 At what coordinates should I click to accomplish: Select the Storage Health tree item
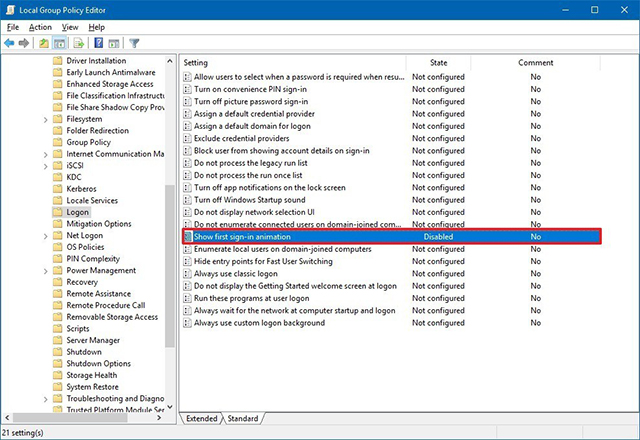point(92,375)
